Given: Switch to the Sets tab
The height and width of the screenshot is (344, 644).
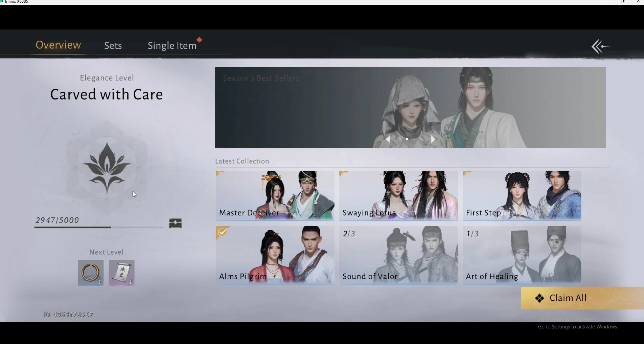Looking at the screenshot, I should 113,46.
